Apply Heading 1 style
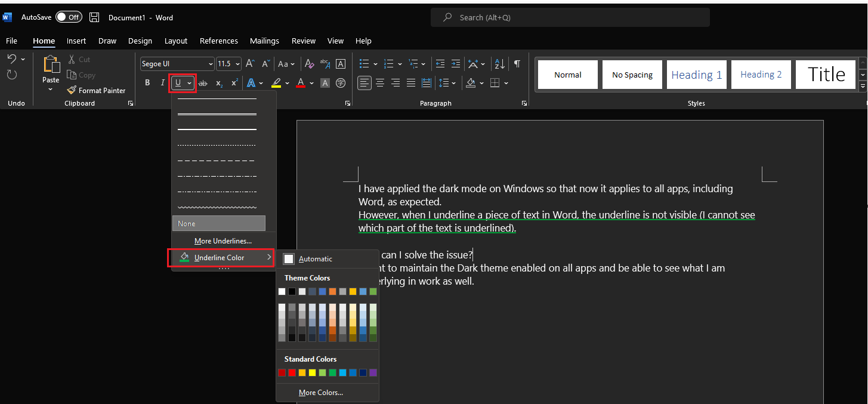868x404 pixels. [x=697, y=75]
